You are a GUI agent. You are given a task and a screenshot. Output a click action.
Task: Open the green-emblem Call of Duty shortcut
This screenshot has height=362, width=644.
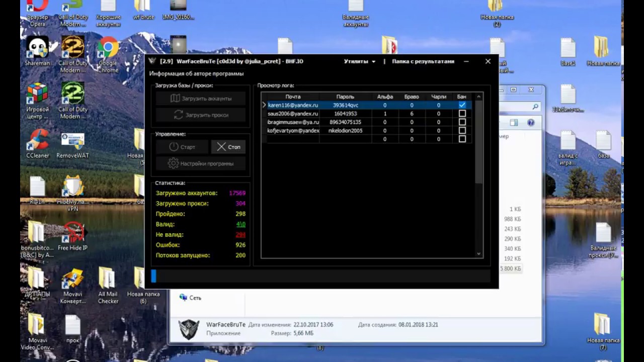(73, 101)
